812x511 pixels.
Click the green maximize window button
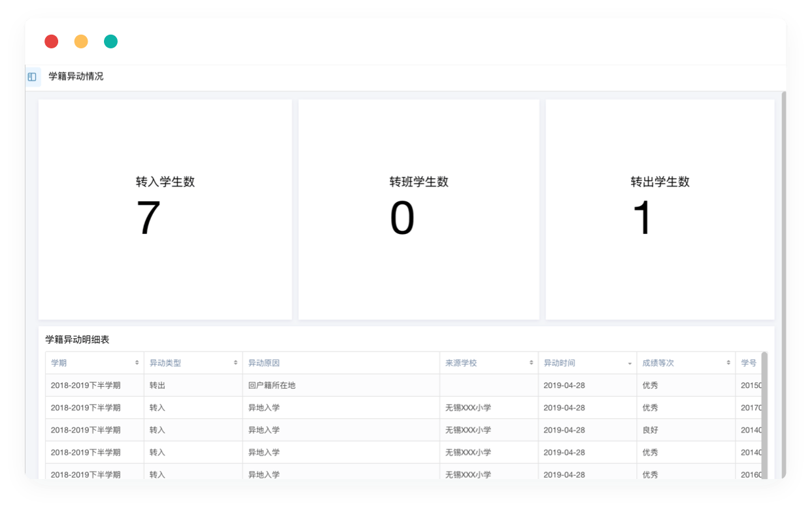click(x=110, y=42)
